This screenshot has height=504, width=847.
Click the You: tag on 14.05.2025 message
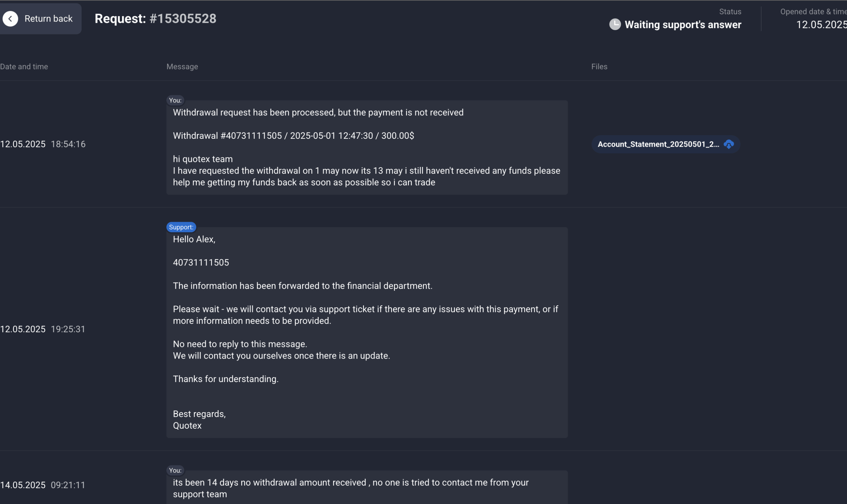[175, 470]
